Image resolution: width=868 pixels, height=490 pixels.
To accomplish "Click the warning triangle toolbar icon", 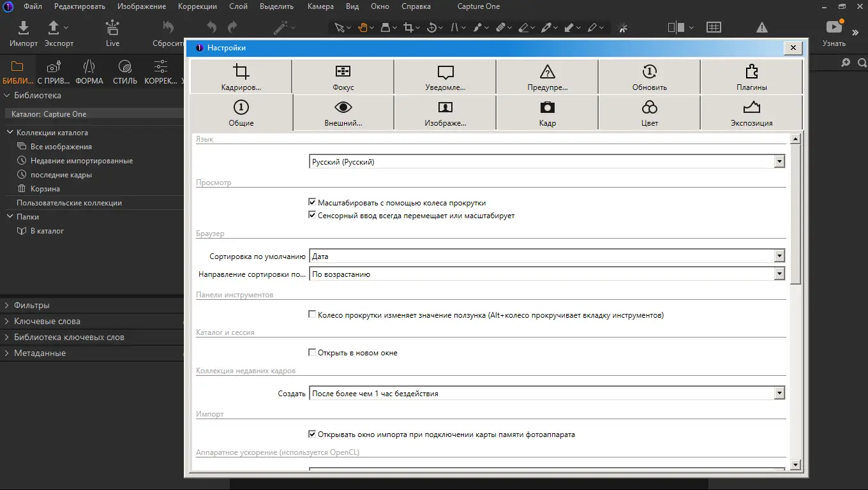I will 762,28.
